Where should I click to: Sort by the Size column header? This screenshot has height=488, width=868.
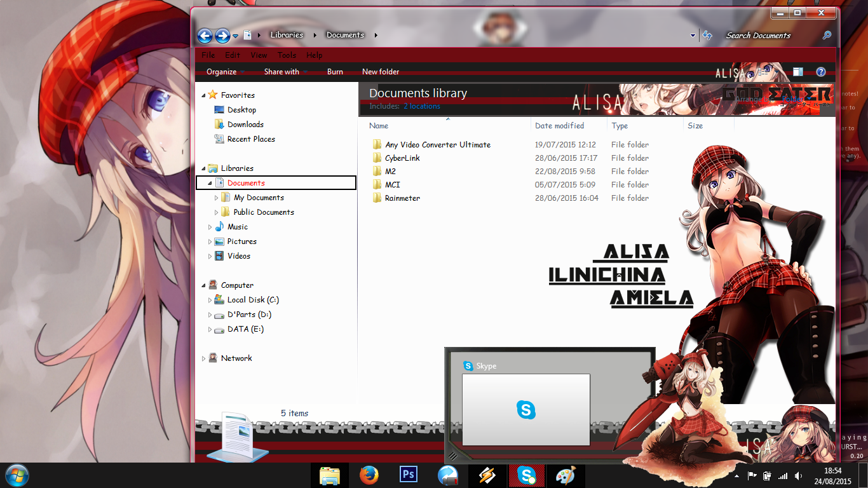point(695,126)
